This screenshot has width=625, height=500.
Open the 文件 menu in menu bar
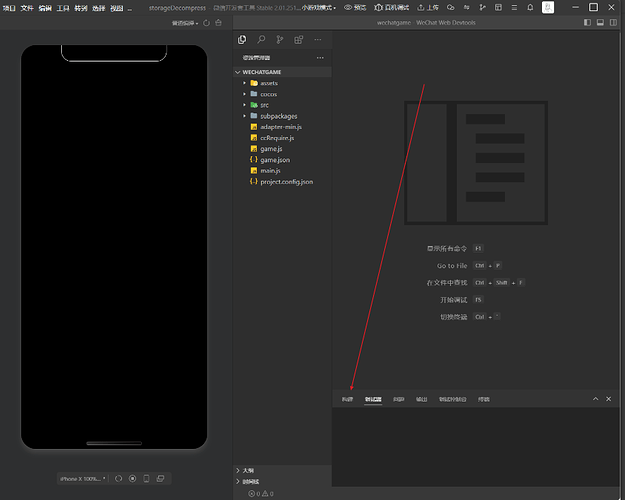click(x=27, y=8)
